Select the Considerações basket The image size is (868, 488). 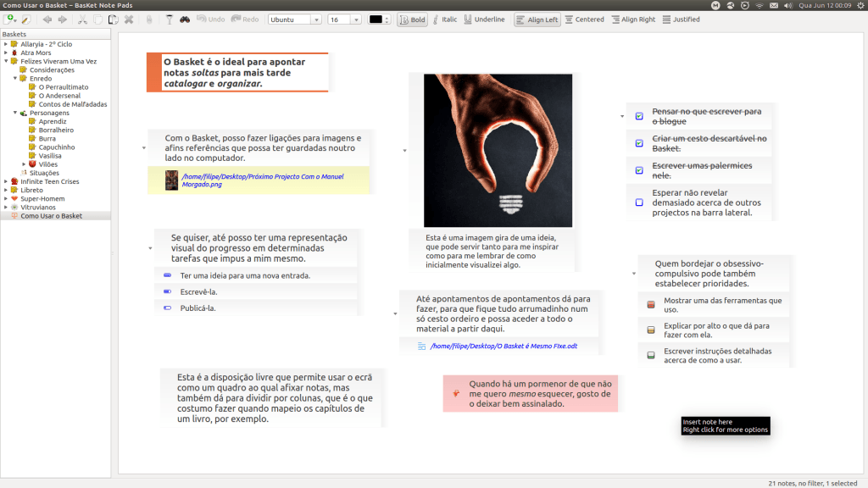click(52, 70)
